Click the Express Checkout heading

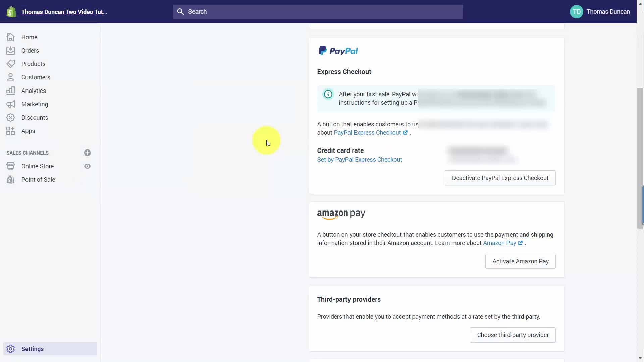[344, 72]
